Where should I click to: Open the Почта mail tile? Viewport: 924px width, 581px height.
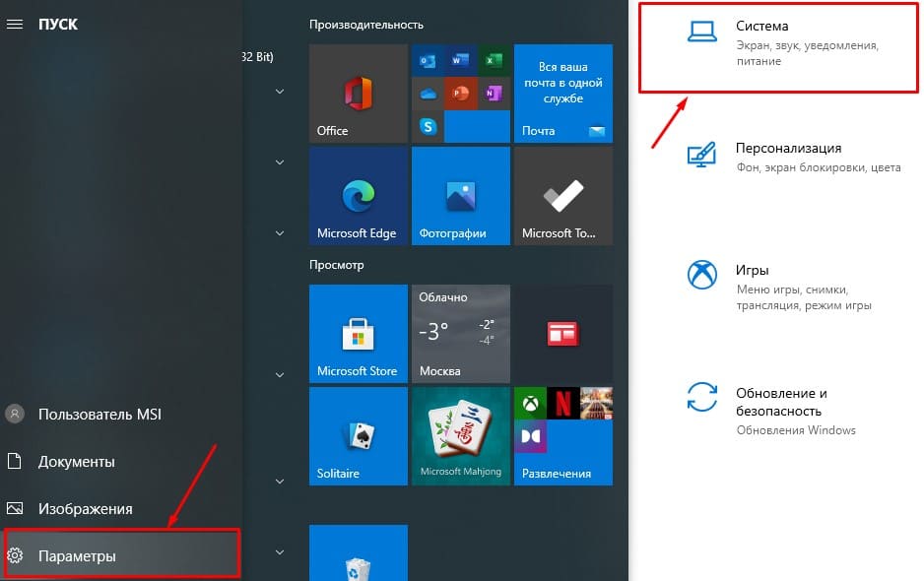click(562, 92)
